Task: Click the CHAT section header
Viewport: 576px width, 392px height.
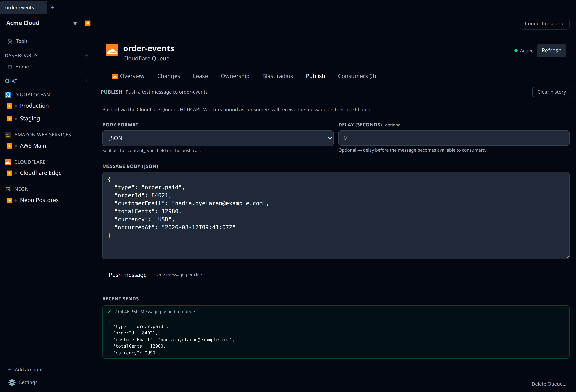Action: pyautogui.click(x=11, y=81)
